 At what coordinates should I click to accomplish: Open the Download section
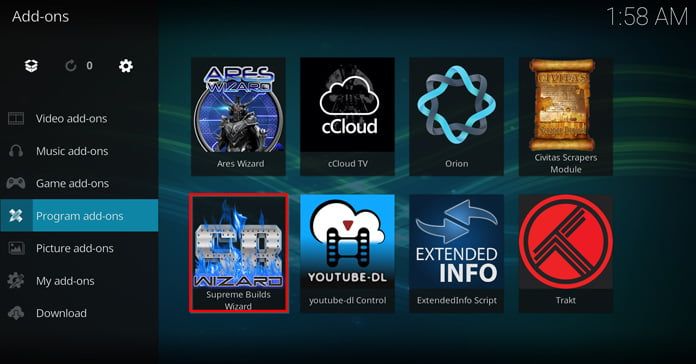tap(79, 313)
